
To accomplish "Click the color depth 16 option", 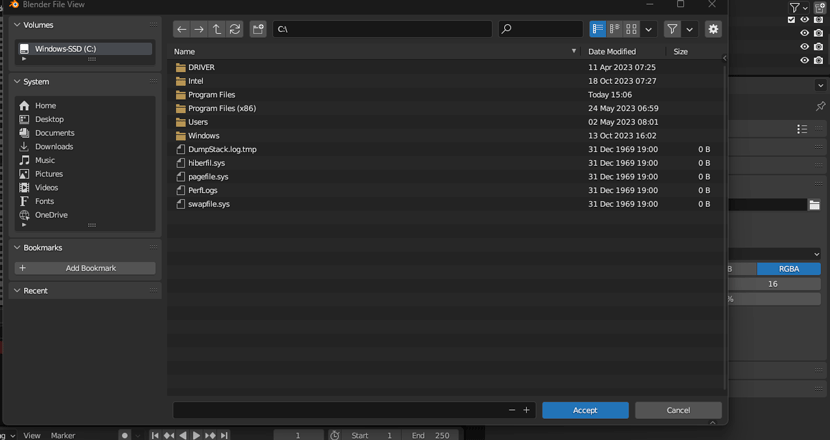I will coord(773,284).
